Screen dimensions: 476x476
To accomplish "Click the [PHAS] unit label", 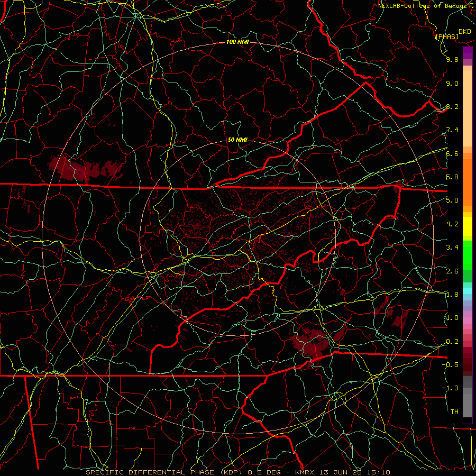I will pyautogui.click(x=447, y=36).
